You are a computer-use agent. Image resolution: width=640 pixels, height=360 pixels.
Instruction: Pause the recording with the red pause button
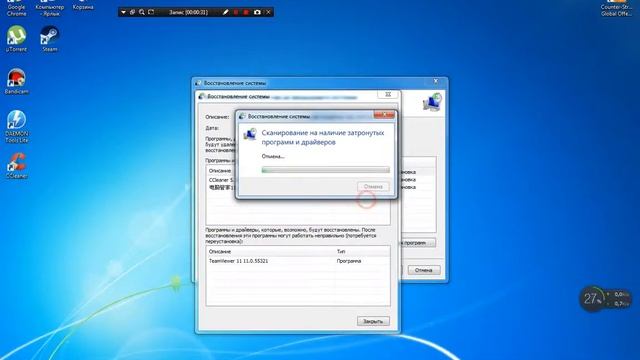click(236, 12)
